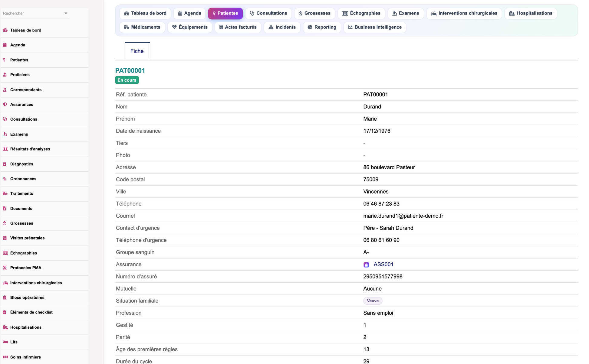Click the Incidents warning triangle icon
This screenshot has height=364, width=589.
[271, 27]
